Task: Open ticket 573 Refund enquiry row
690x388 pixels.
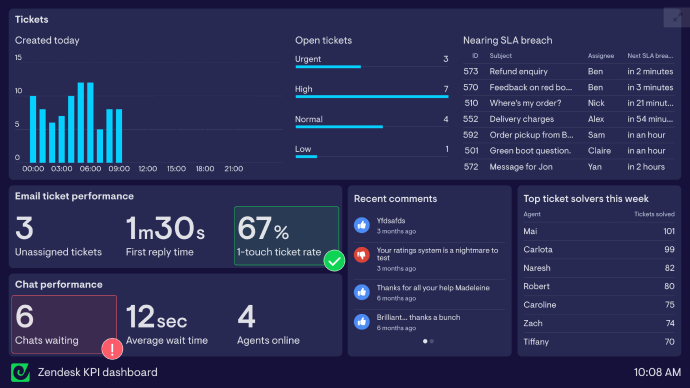Action: coord(568,71)
